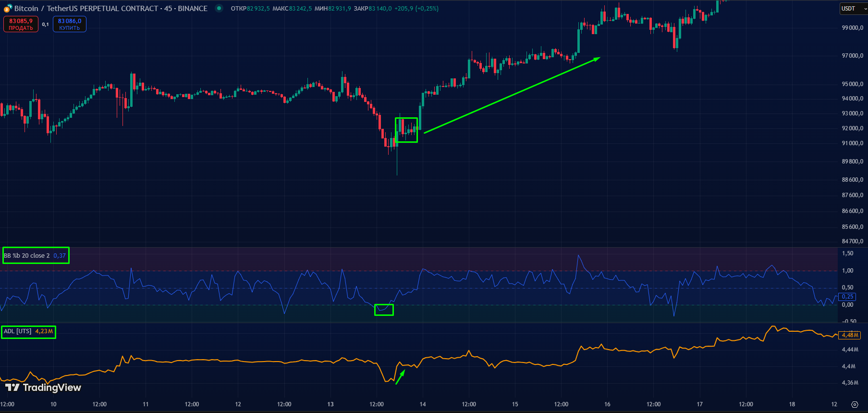Click date 16 on the time axis
The height and width of the screenshot is (413, 868).
tap(607, 404)
